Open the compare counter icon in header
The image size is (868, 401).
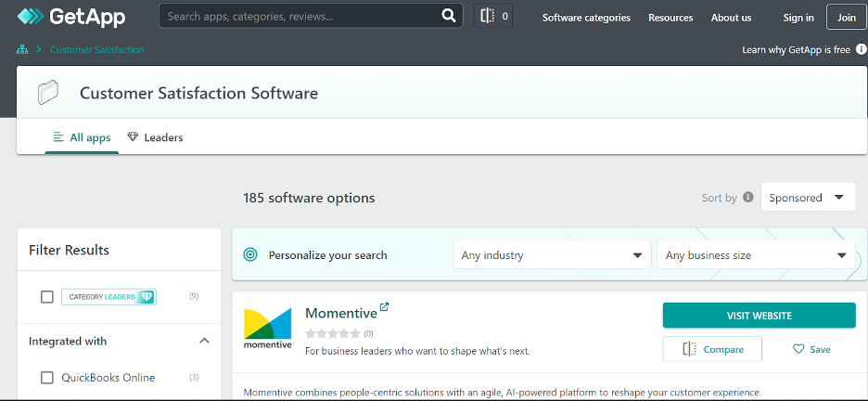pyautogui.click(x=493, y=16)
